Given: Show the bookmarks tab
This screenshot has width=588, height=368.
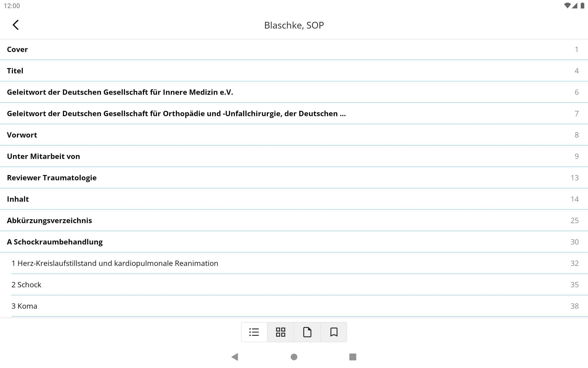Looking at the screenshot, I should (x=334, y=332).
